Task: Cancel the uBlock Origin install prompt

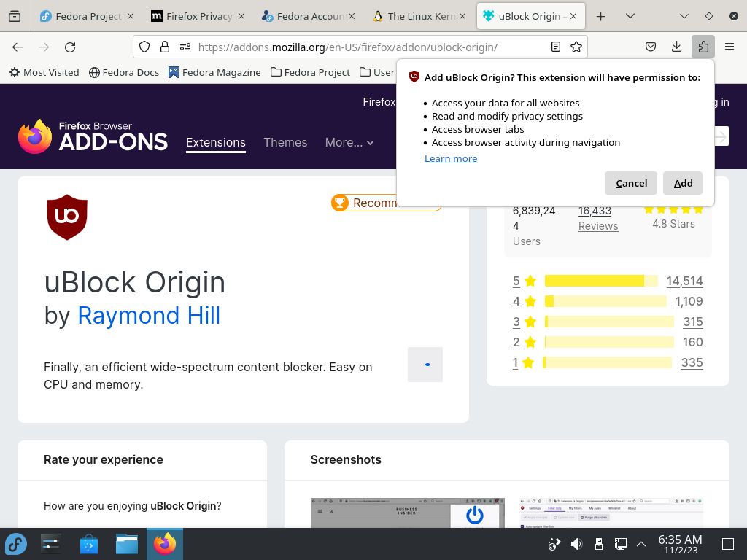Action: pos(631,183)
